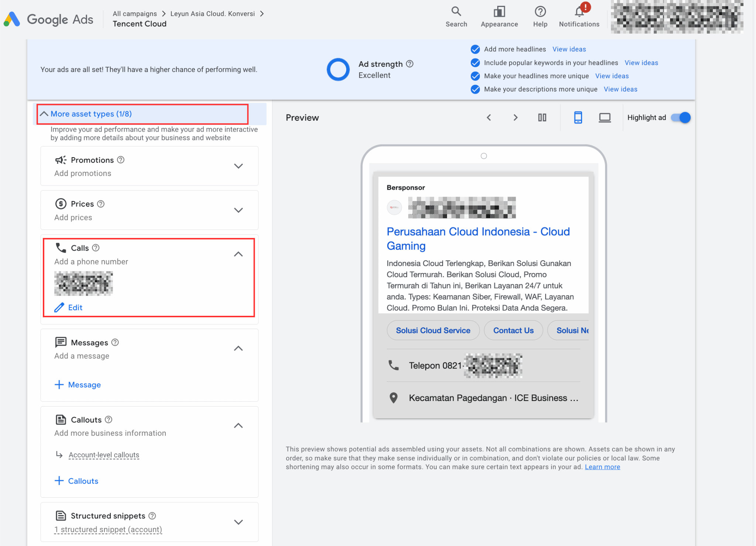756x546 pixels.
Task: Expand the Promotions card
Action: [238, 166]
